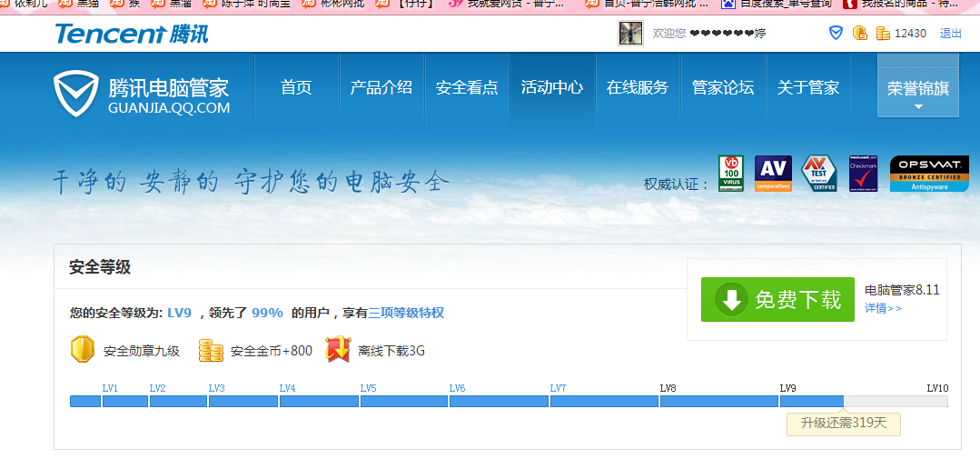The height and width of the screenshot is (469, 980).
Task: Click the LV8 progress bar segment
Action: [719, 401]
